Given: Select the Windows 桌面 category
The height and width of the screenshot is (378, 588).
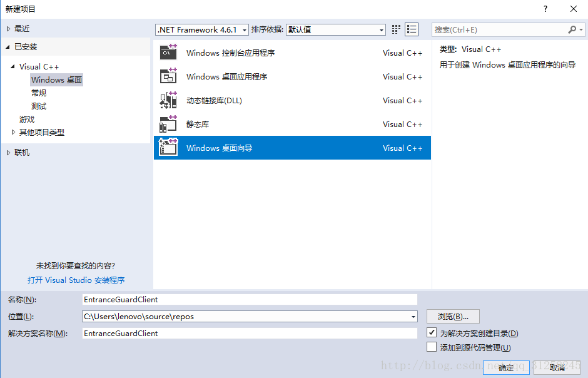Looking at the screenshot, I should (x=56, y=79).
